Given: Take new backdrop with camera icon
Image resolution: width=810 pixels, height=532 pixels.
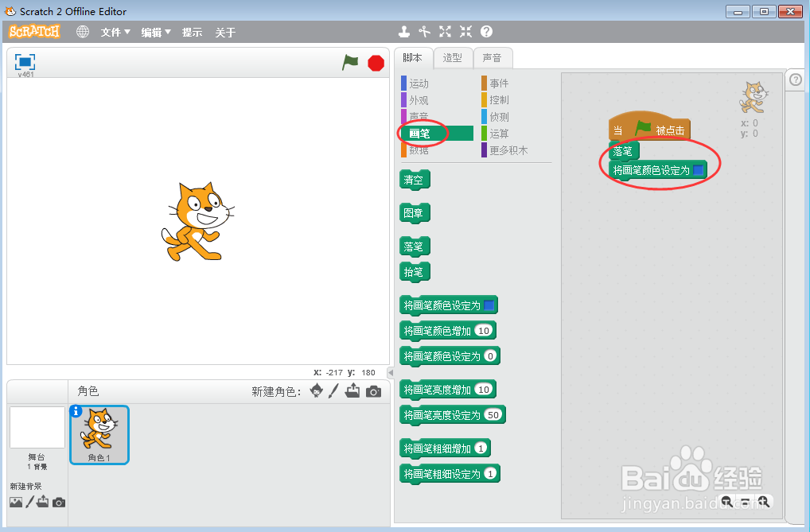Looking at the screenshot, I should [x=59, y=502].
